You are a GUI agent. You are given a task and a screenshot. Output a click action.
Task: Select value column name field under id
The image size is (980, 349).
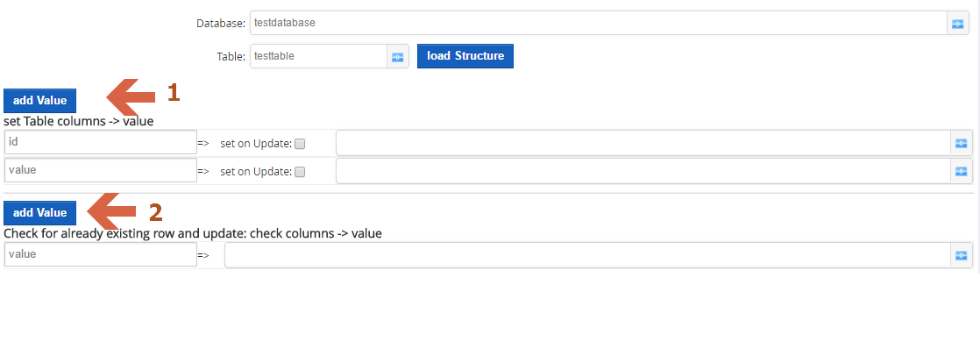tap(101, 170)
